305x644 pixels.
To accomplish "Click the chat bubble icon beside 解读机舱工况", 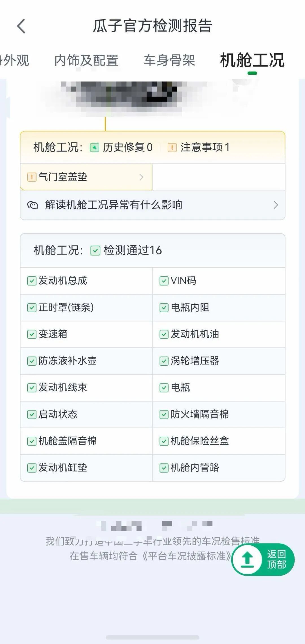I will point(32,205).
